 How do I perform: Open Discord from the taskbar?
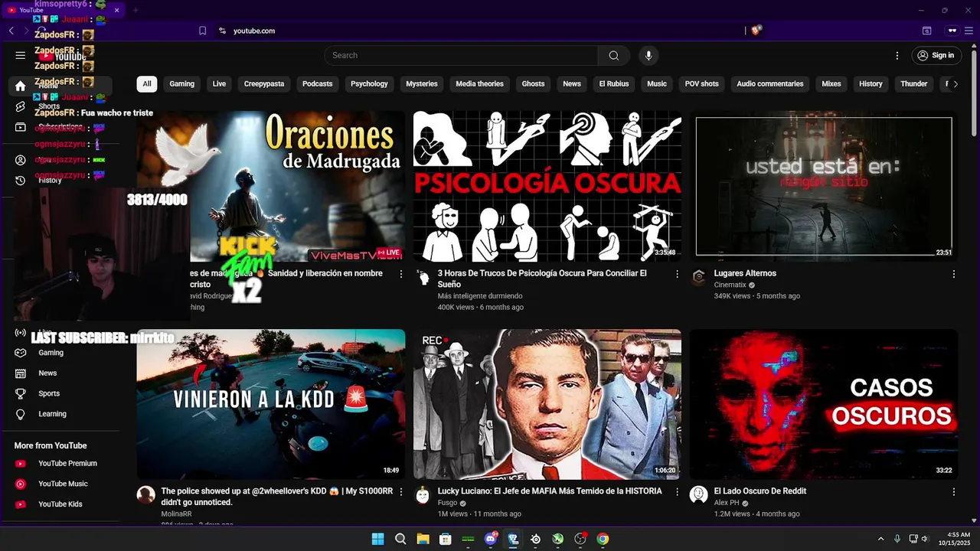click(491, 539)
